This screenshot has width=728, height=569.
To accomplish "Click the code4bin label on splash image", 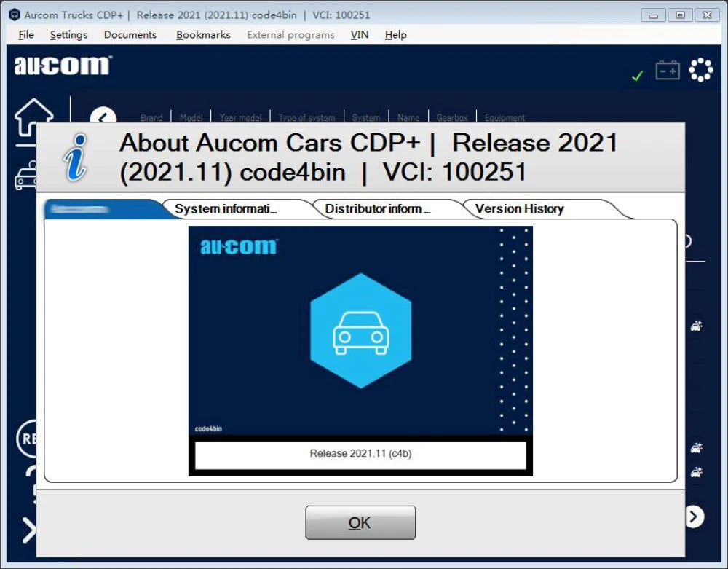I will point(208,428).
